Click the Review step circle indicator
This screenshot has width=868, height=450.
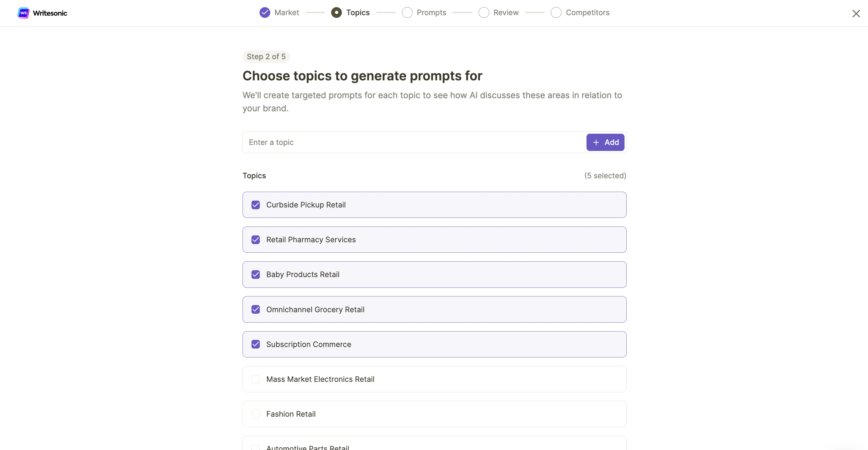click(x=484, y=12)
